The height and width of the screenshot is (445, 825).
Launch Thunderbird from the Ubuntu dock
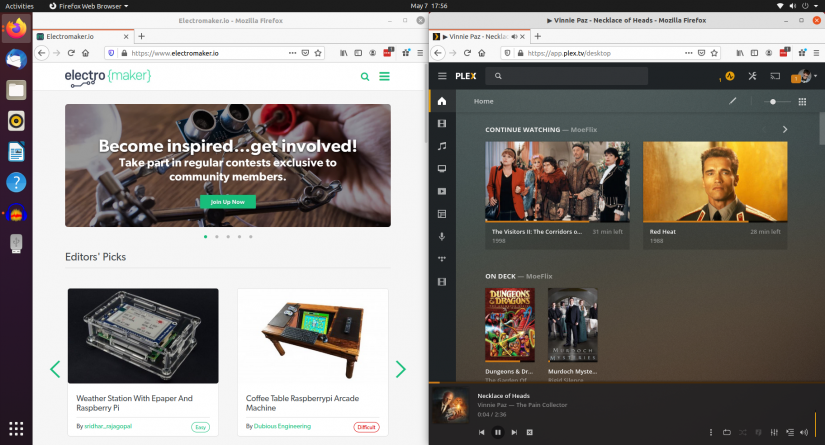16,59
